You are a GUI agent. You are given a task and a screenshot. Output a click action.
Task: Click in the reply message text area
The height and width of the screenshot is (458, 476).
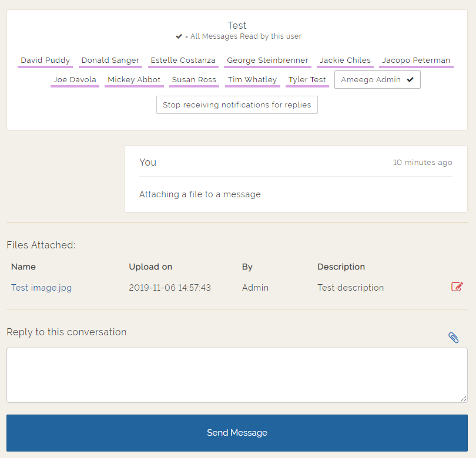point(237,375)
